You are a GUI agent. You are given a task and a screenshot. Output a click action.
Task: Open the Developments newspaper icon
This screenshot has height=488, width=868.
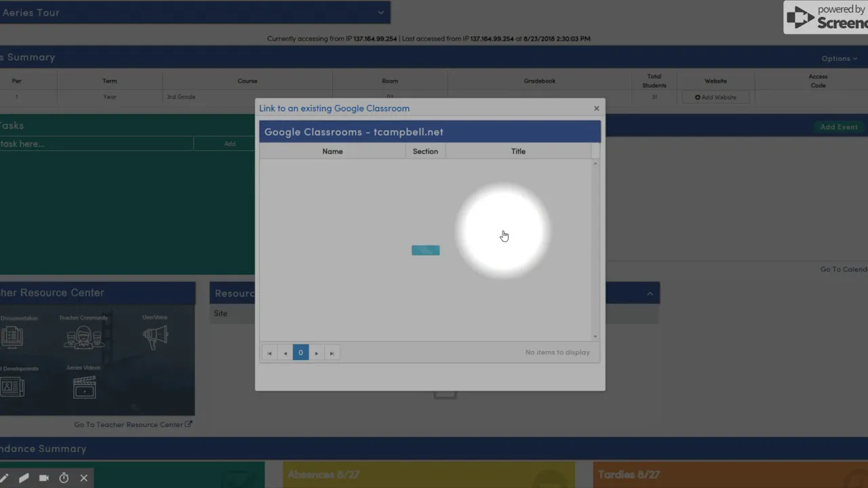point(12,387)
